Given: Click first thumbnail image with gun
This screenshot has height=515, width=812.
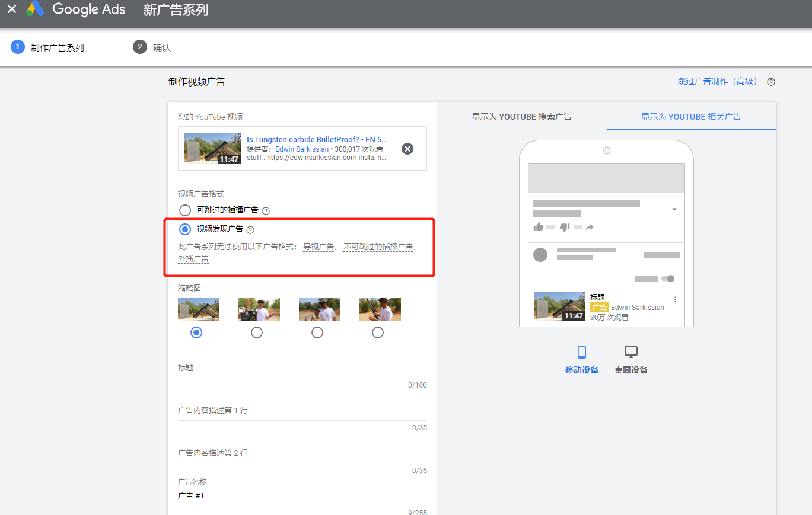Looking at the screenshot, I should [x=199, y=309].
